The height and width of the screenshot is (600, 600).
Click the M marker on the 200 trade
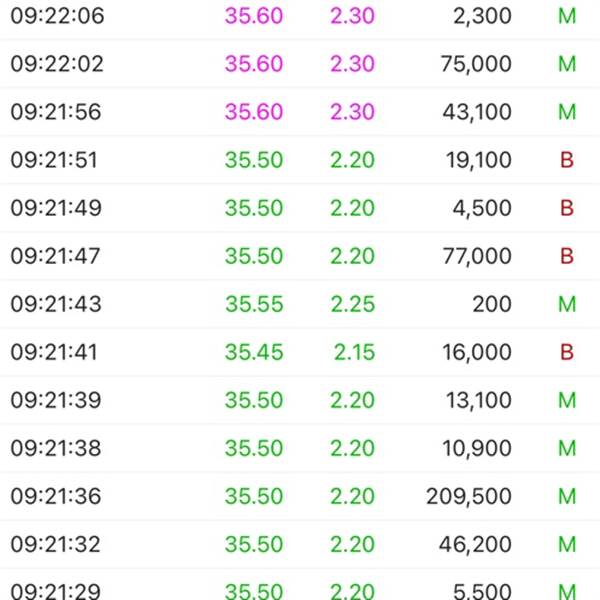[567, 304]
